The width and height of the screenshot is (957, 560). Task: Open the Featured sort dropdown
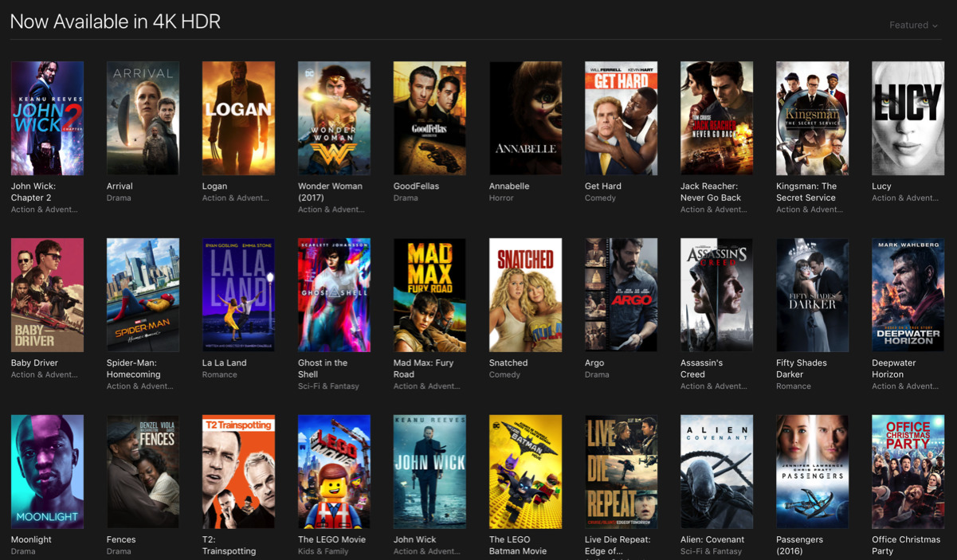tap(913, 25)
